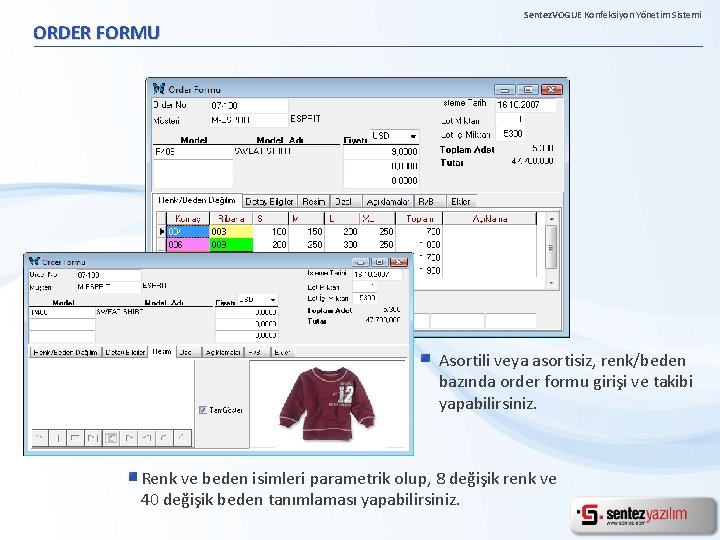Switch to the Renk/Beden Dağılım tab in the front window
The image size is (720, 540).
65,352
